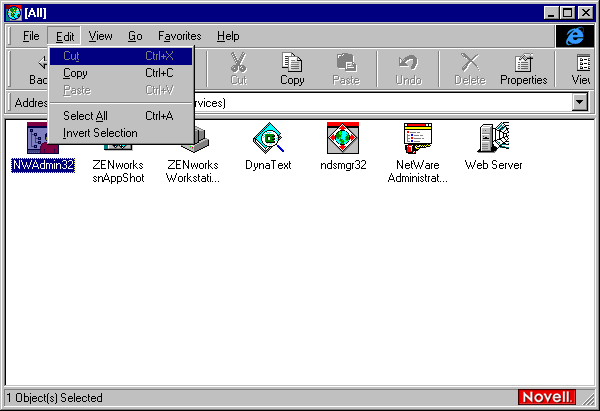Choose Cut from the Edit menu
Image resolution: width=600 pixels, height=411 pixels.
121,56
